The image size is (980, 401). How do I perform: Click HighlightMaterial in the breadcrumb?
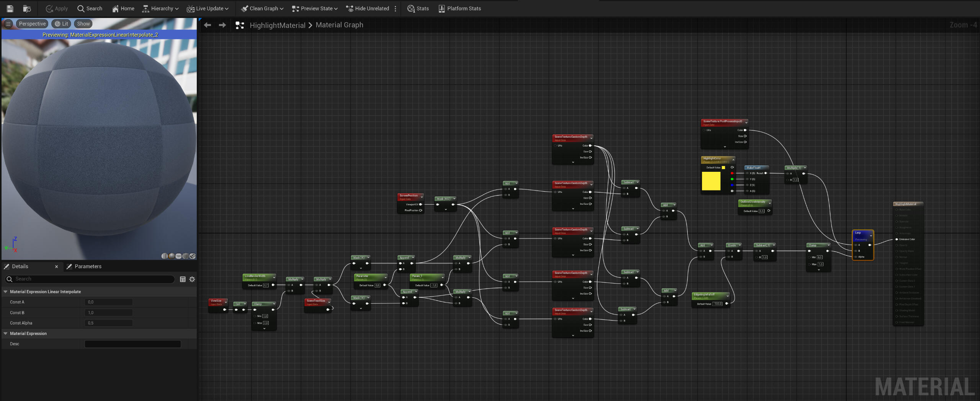pos(277,25)
